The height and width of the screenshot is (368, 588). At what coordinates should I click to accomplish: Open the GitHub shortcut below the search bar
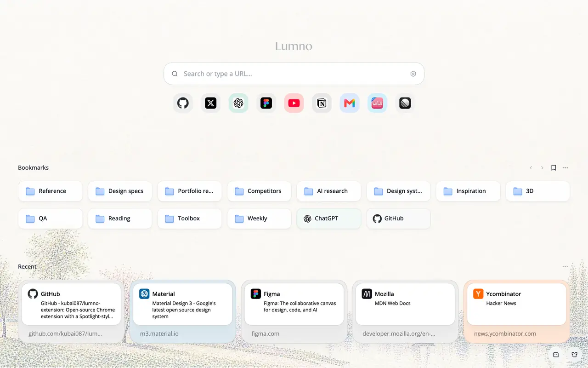pos(183,103)
